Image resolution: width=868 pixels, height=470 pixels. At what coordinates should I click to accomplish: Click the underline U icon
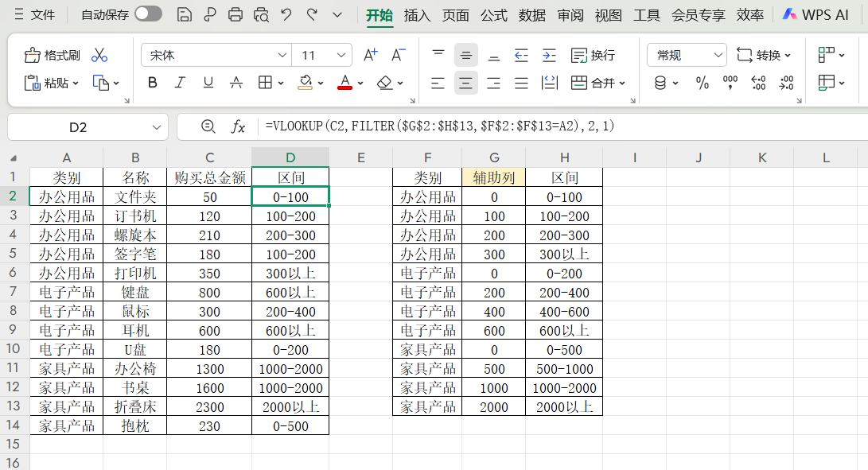tap(208, 83)
